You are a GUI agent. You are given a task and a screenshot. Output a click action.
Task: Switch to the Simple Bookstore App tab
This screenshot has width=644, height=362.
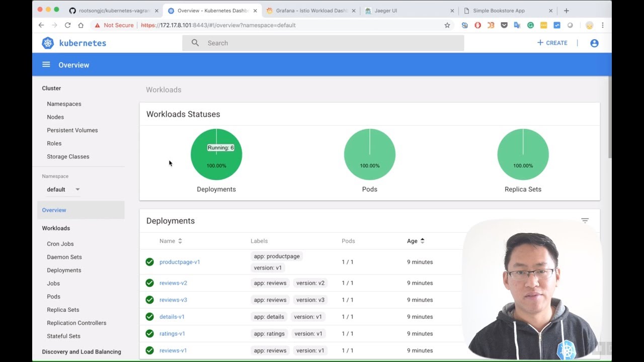(x=508, y=11)
